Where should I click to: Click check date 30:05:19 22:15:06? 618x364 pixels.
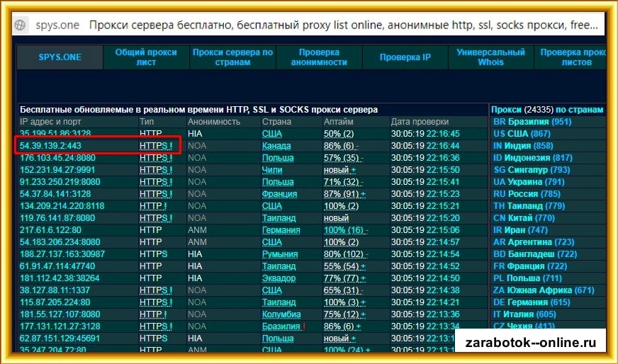point(425,230)
